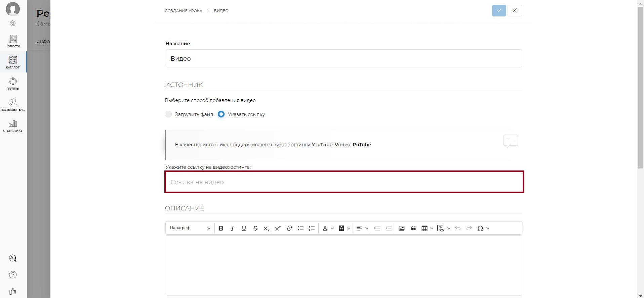
Task: Open settings gear under avatar
Action: coord(13,23)
